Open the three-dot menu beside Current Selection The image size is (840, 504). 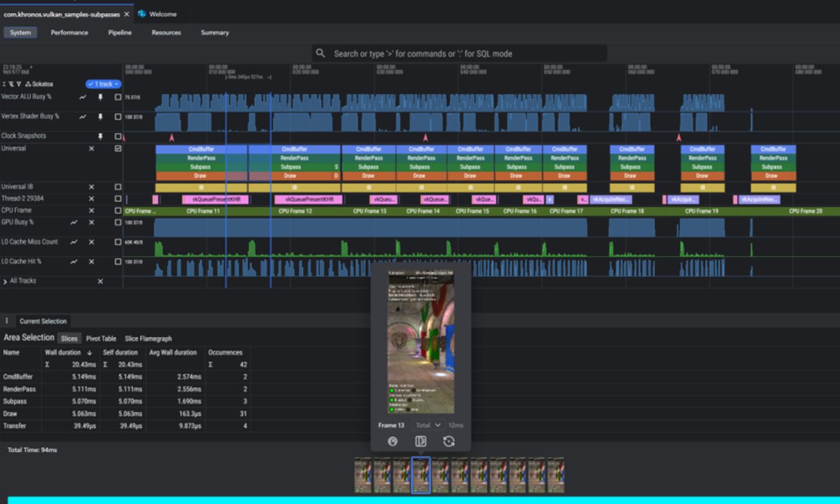pos(7,321)
